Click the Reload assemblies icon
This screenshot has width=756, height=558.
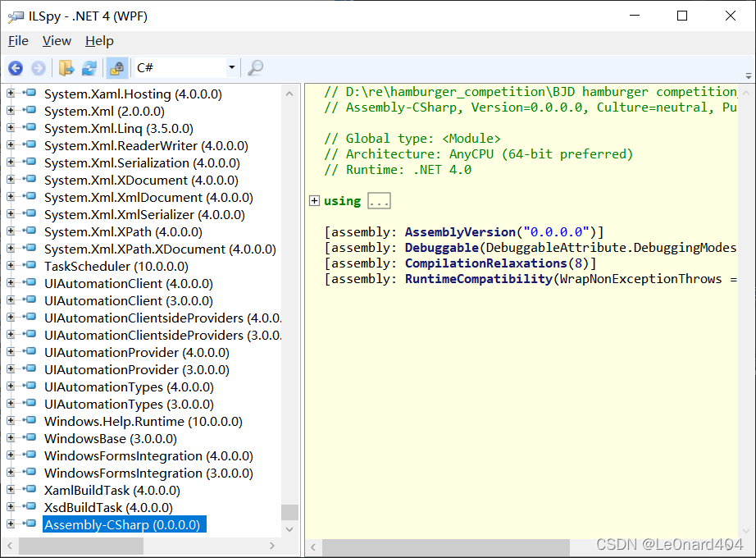tap(89, 68)
